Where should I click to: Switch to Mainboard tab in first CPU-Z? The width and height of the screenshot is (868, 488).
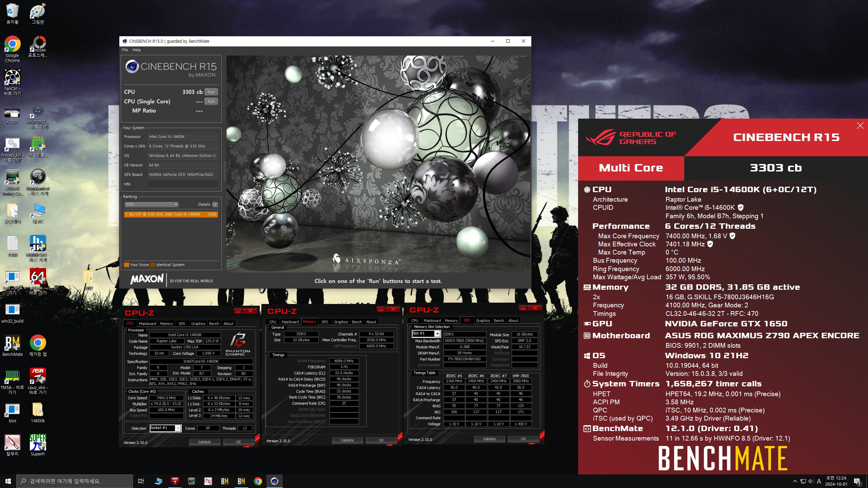147,323
